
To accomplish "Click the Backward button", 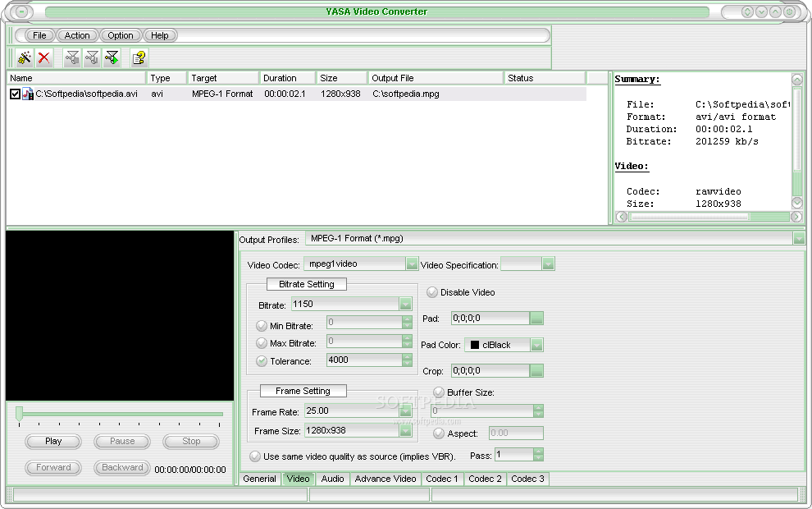I will (x=122, y=467).
